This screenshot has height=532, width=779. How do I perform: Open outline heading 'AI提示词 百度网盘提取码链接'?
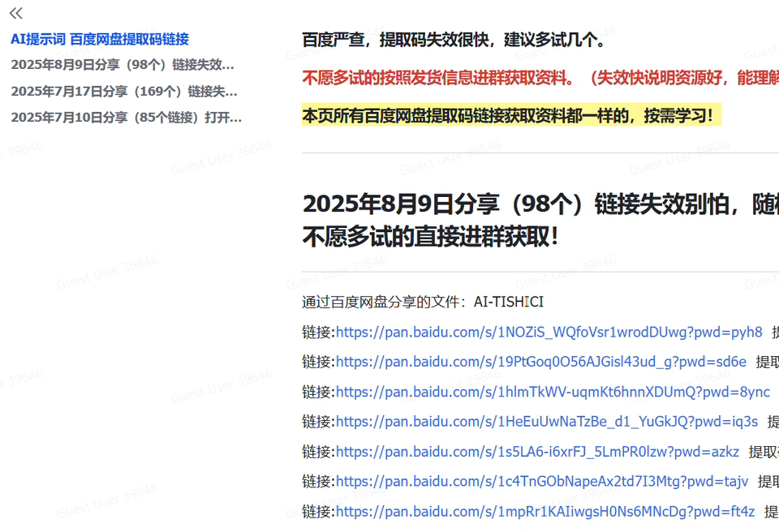pos(100,39)
